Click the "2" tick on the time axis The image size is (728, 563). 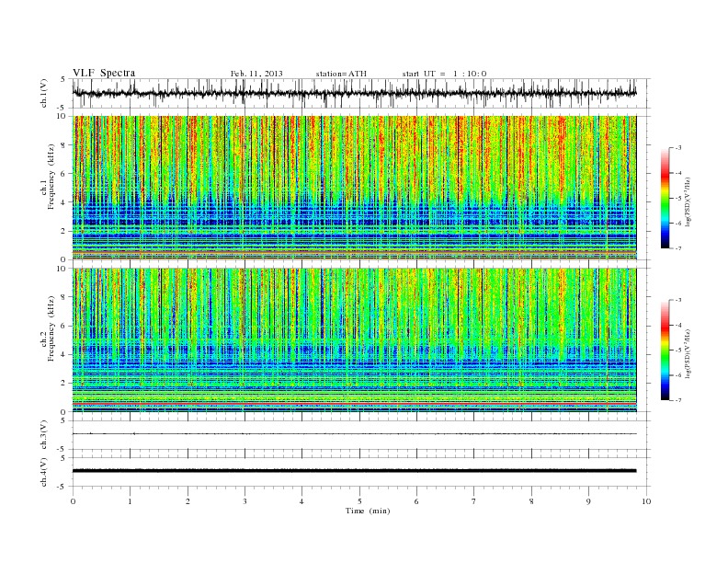click(x=188, y=501)
